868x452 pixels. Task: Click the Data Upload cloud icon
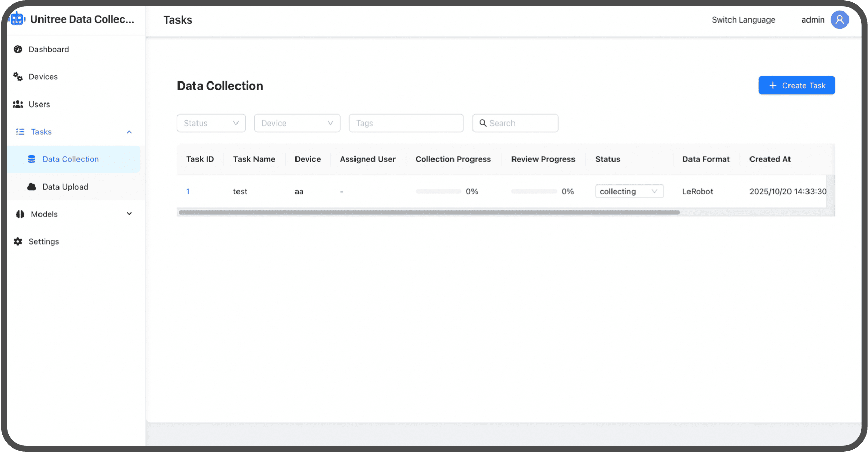[x=32, y=187]
